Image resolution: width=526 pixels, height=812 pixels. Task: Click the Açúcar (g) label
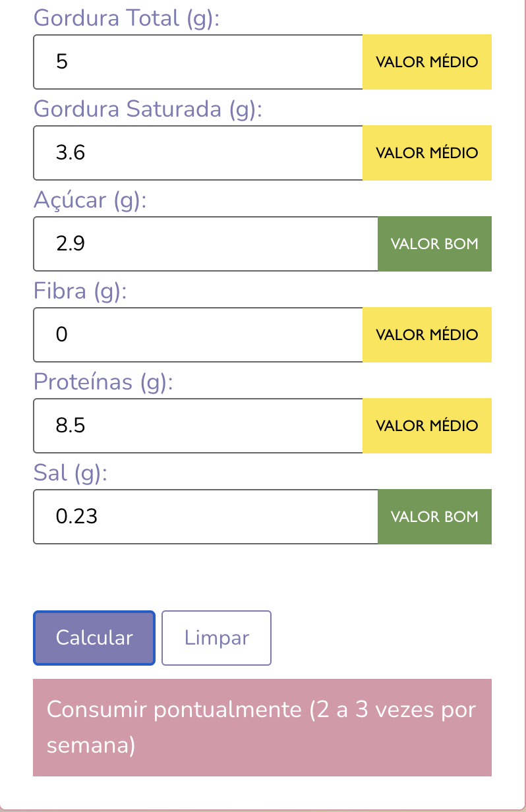90,200
